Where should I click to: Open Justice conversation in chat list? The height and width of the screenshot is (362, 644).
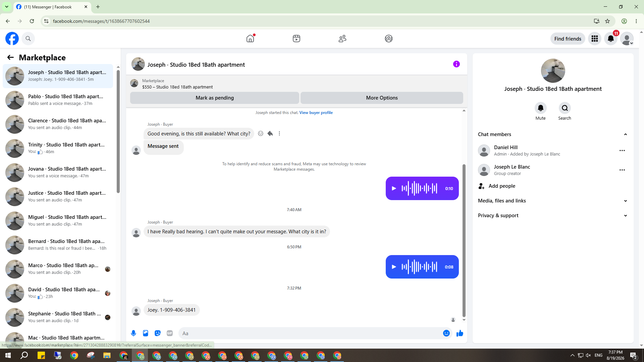tap(58, 197)
